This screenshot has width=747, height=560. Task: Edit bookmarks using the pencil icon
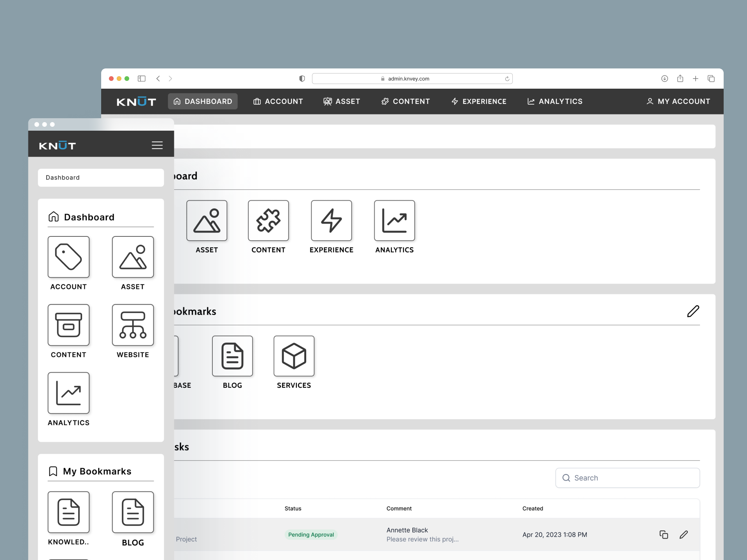693,311
